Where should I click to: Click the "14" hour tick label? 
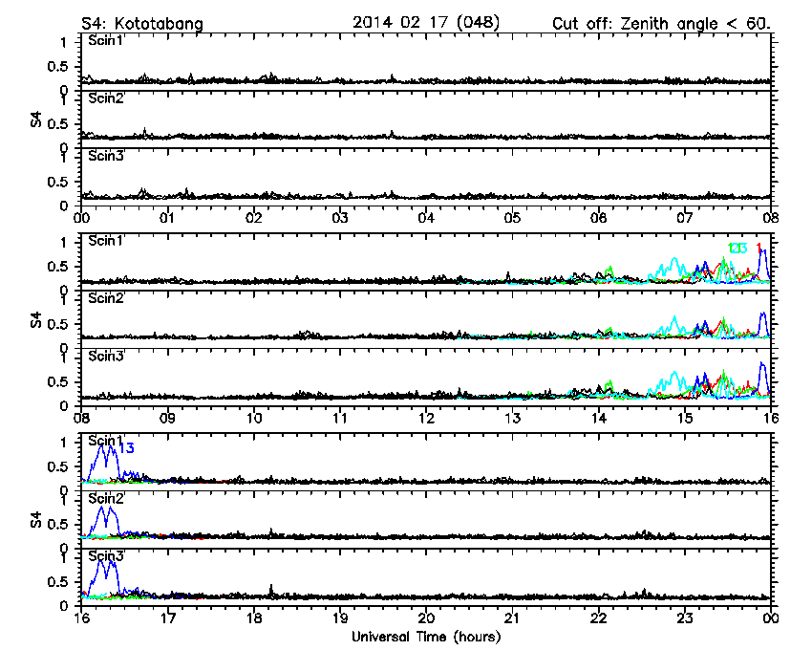599,418
